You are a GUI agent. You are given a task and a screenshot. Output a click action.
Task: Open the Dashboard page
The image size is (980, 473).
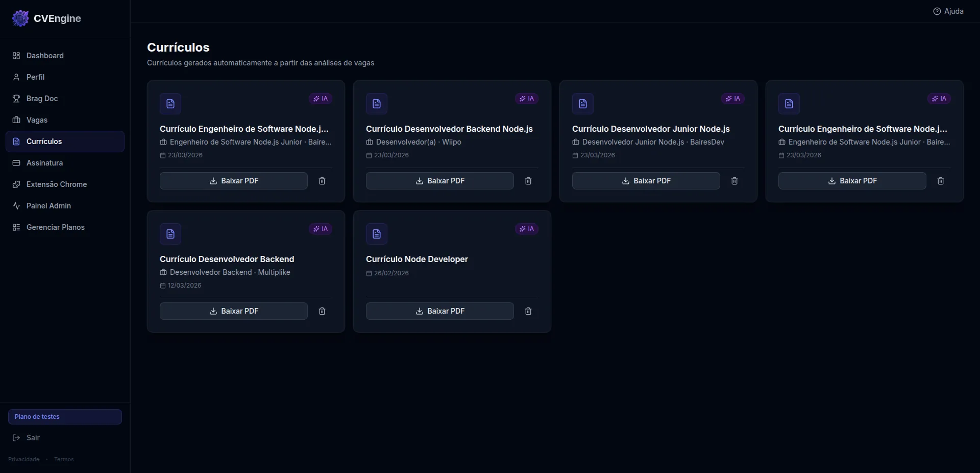45,56
